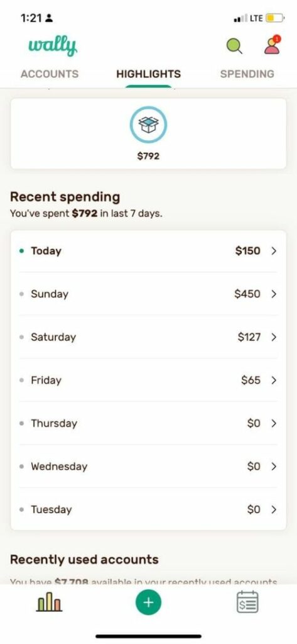Expand Sunday's $450 spending chevron
This screenshot has height=644, width=297.
(274, 294)
